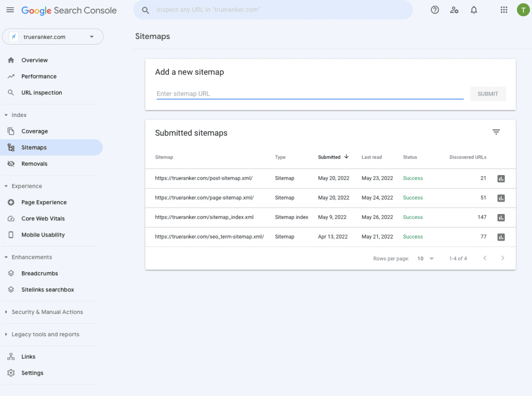Open the account avatar T

tap(523, 10)
